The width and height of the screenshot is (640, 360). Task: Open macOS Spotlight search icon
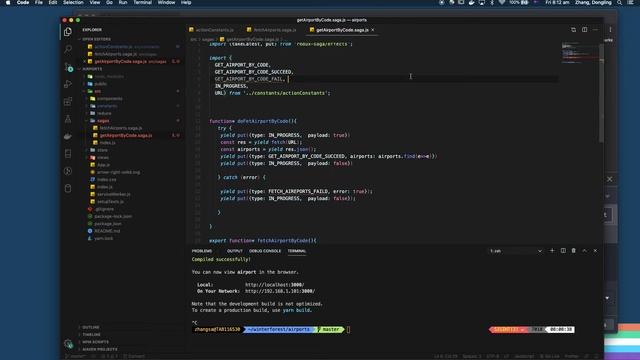[620, 2]
